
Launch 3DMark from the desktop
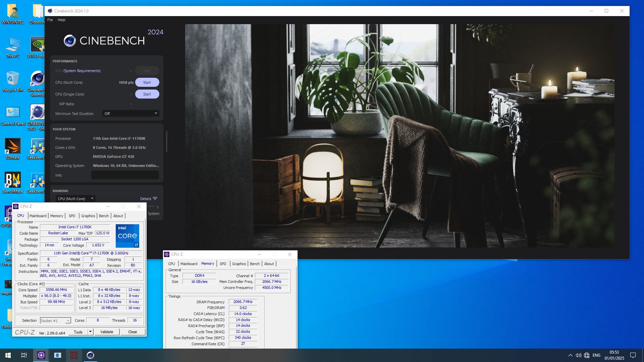point(13,149)
